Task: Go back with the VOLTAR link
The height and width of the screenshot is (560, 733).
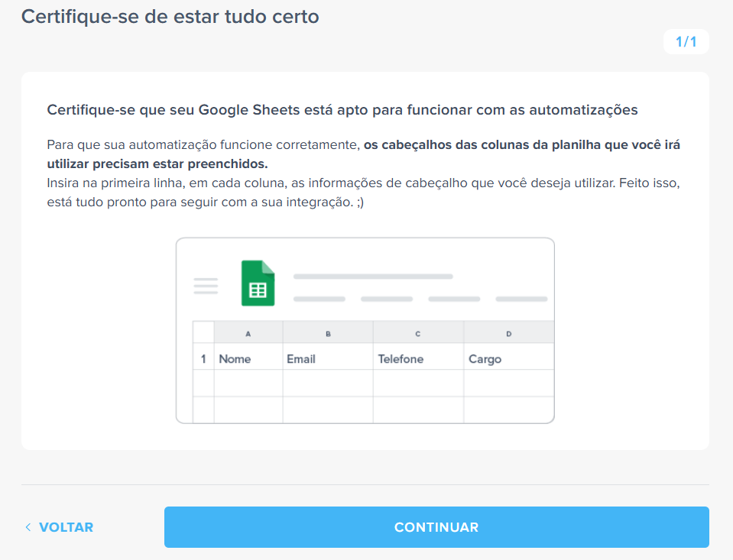Action: [x=60, y=527]
